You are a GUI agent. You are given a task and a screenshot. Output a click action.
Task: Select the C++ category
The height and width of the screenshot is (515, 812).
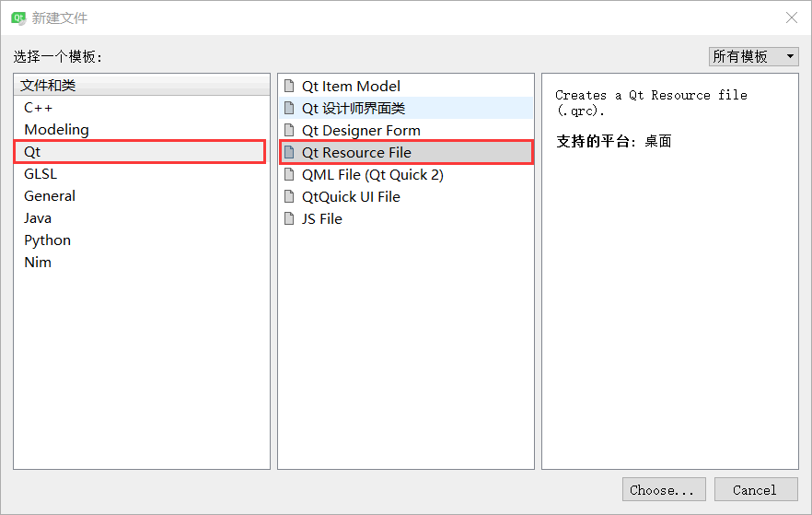[x=142, y=108]
